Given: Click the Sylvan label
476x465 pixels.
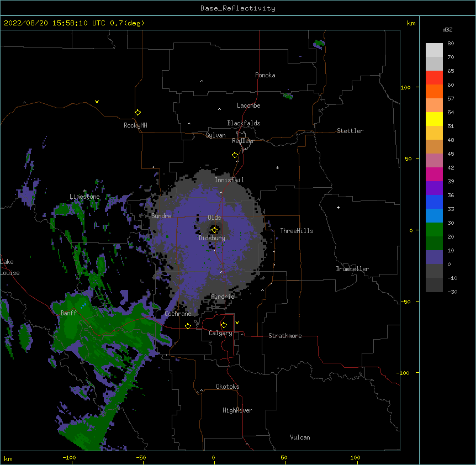Looking at the screenshot, I should point(215,135).
